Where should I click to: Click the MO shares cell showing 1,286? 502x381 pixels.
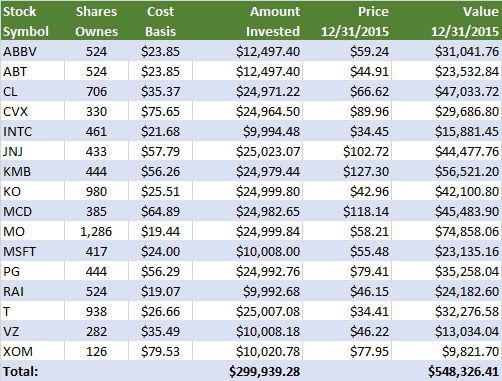point(96,231)
